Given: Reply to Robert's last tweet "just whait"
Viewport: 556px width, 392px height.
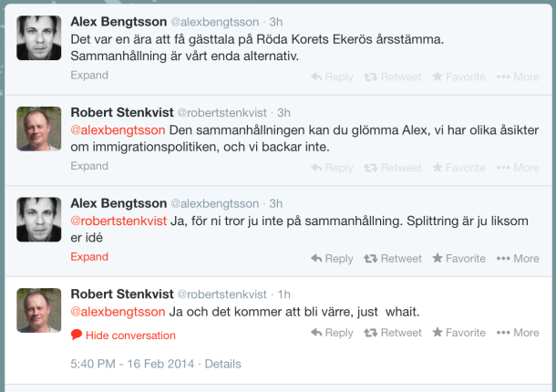Looking at the screenshot, I should pyautogui.click(x=332, y=333).
